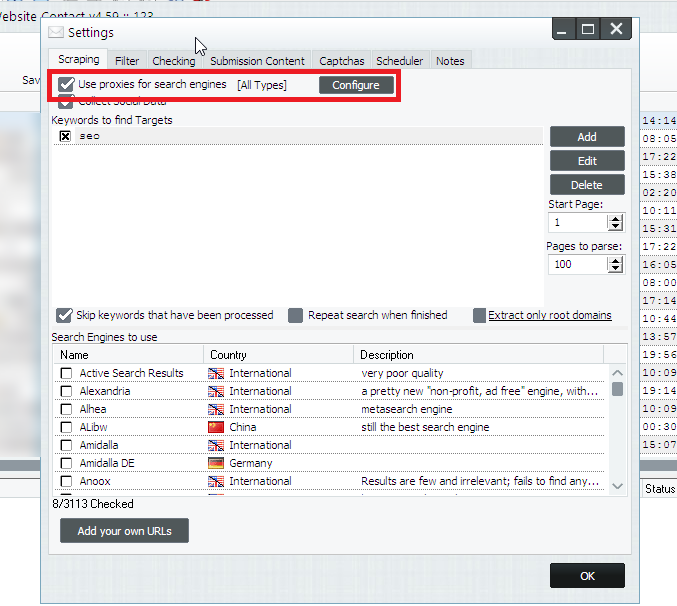
Task: Click the Configure proxies button
Action: tap(356, 85)
